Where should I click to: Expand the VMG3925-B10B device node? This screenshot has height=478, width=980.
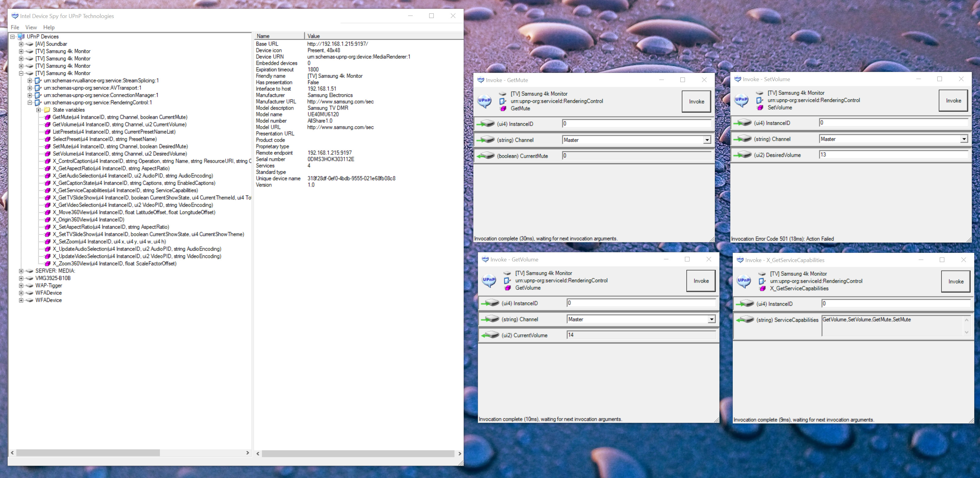pyautogui.click(x=21, y=278)
